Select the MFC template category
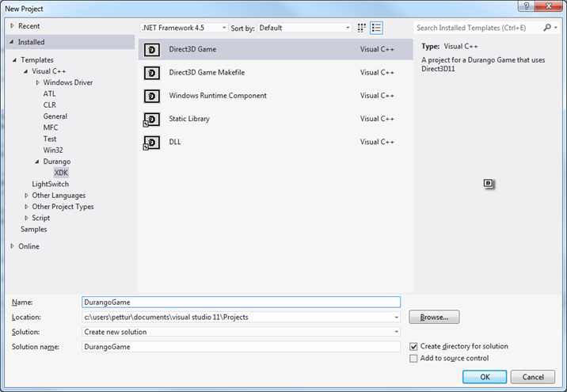Screen dimensions: 567x392 tap(50, 127)
